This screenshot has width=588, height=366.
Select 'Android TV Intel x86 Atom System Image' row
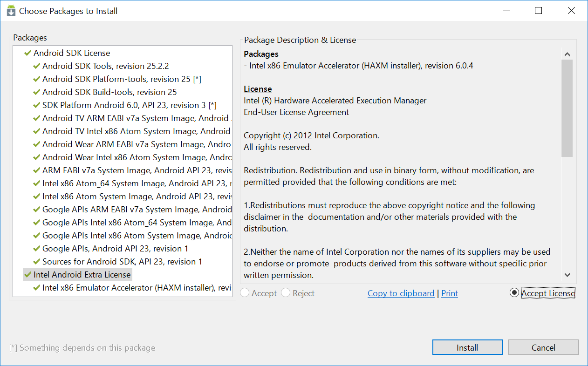click(x=137, y=131)
